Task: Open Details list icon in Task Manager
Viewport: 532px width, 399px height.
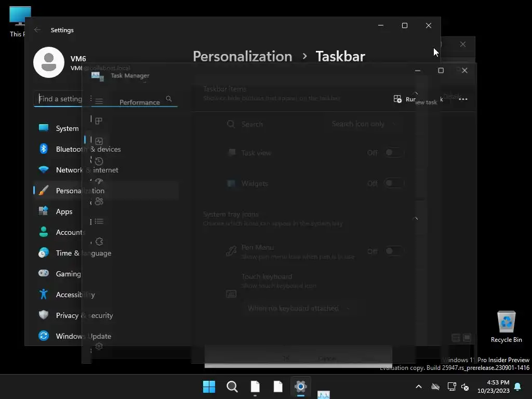Action: click(x=99, y=221)
